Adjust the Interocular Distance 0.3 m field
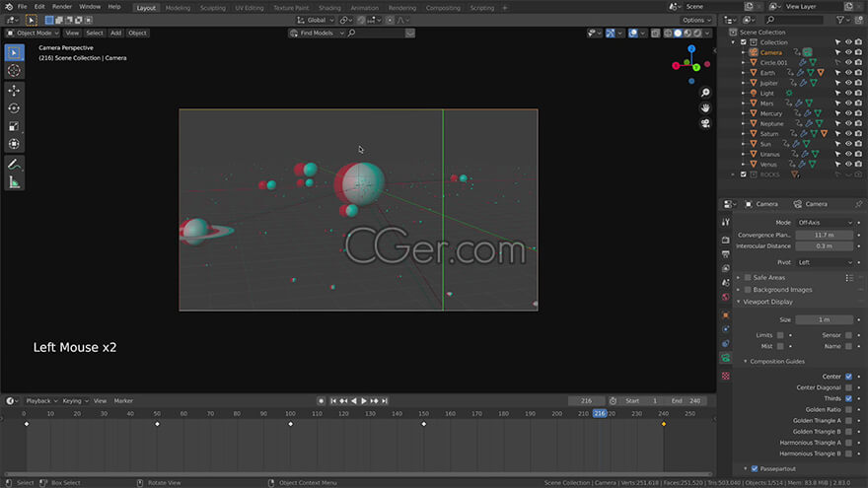Image resolution: width=868 pixels, height=488 pixels. (x=825, y=246)
